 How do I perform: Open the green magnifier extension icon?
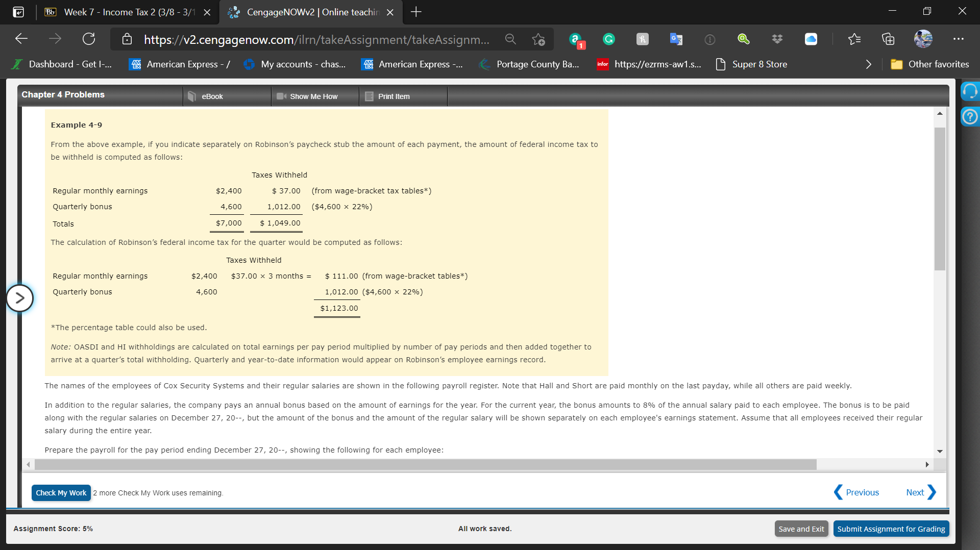click(744, 39)
